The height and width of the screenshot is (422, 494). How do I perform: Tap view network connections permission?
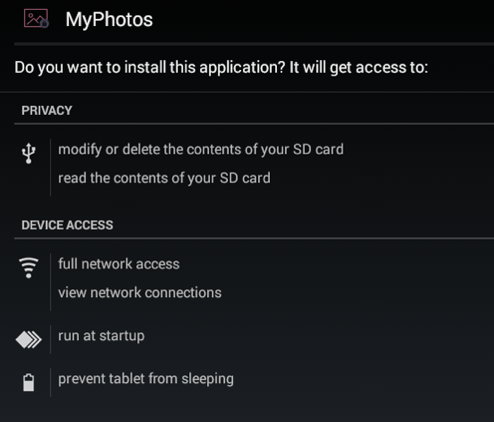(140, 293)
